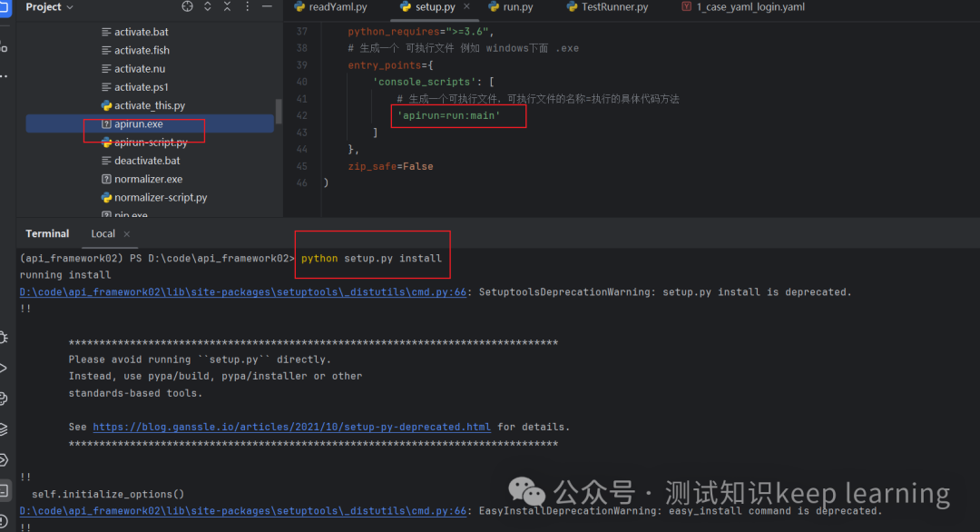Click 'running install' terminal output line
Screen dimensions: 980x532
pyautogui.click(x=65, y=275)
